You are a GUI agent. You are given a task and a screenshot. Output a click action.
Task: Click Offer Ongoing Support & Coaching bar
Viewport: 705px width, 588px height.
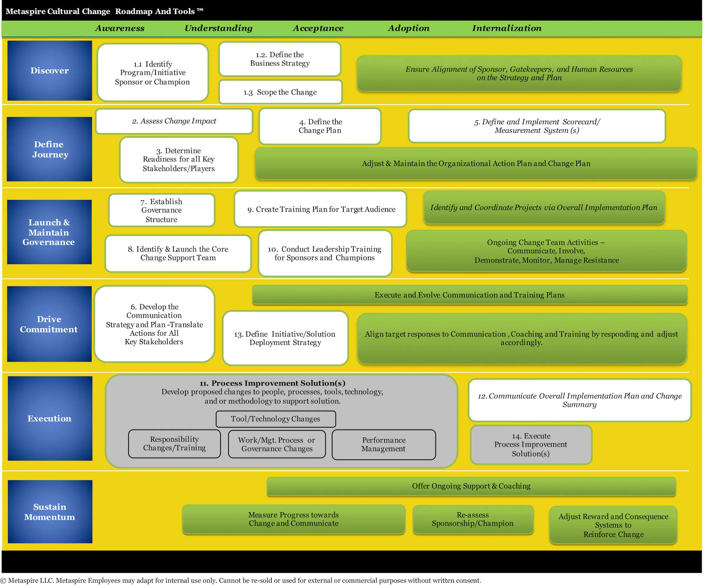coord(471,486)
